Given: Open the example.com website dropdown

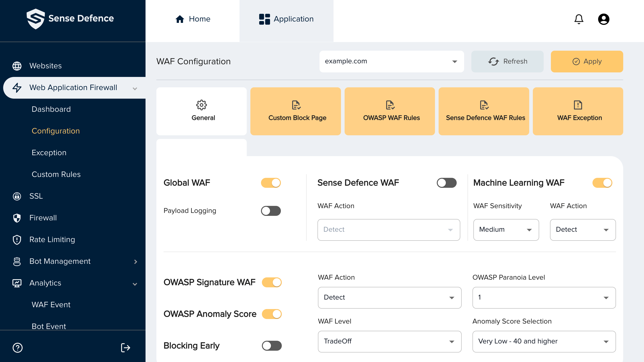Looking at the screenshot, I should 392,62.
